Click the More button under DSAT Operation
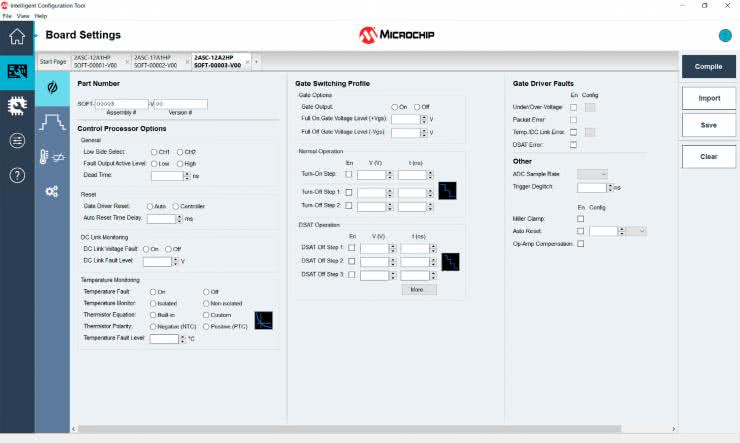This screenshot has width=740, height=443. 419,289
